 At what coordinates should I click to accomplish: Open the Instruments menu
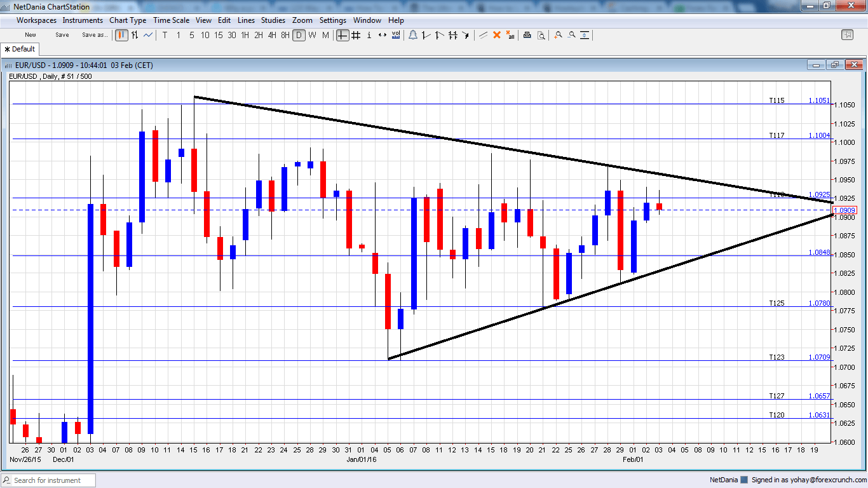[83, 20]
